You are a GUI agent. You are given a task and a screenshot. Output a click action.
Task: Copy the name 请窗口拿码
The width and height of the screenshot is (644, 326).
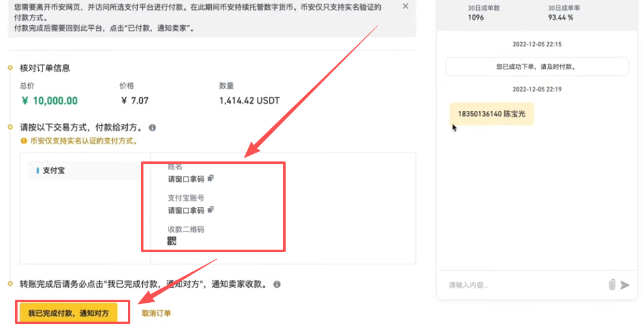point(210,178)
